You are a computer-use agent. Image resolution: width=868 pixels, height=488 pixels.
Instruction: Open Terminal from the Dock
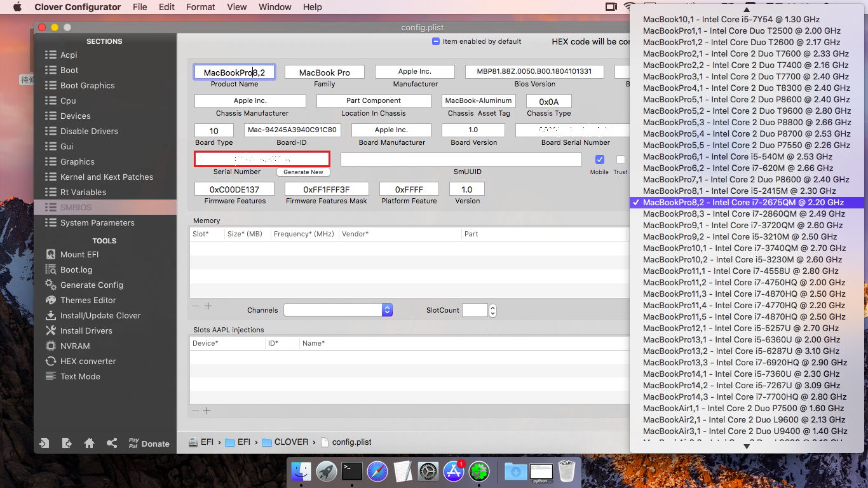[x=352, y=471]
